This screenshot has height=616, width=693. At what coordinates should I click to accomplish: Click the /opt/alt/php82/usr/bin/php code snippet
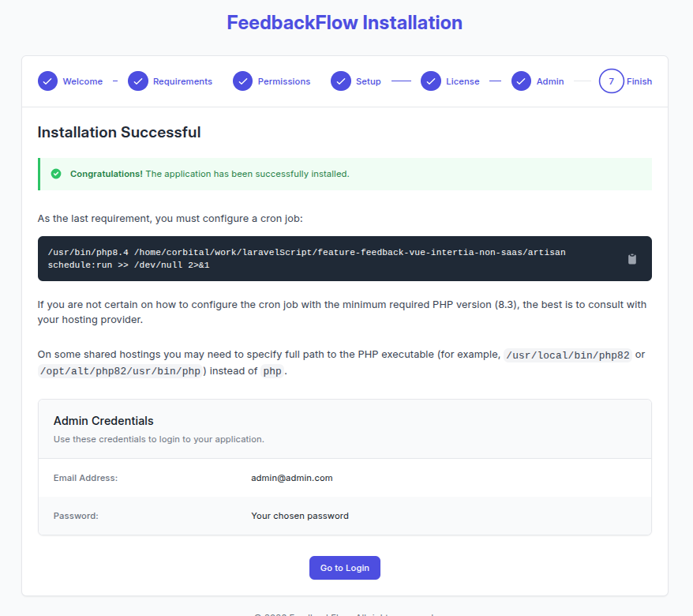pyautogui.click(x=120, y=371)
